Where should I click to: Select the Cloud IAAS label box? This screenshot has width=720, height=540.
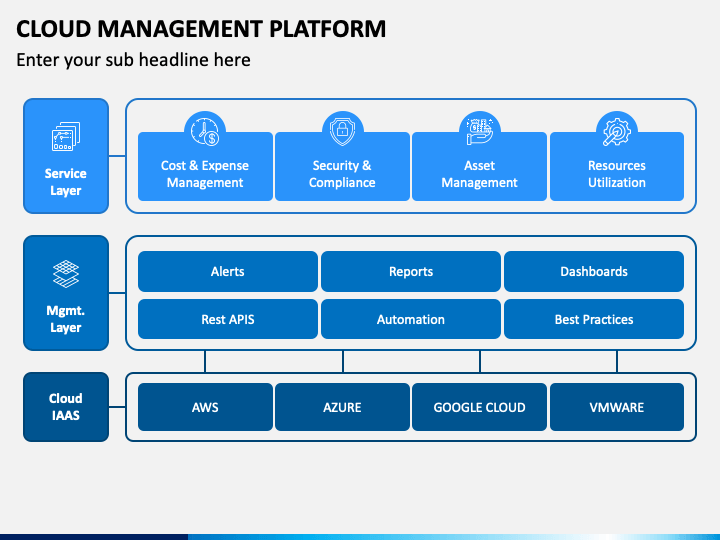coord(66,407)
